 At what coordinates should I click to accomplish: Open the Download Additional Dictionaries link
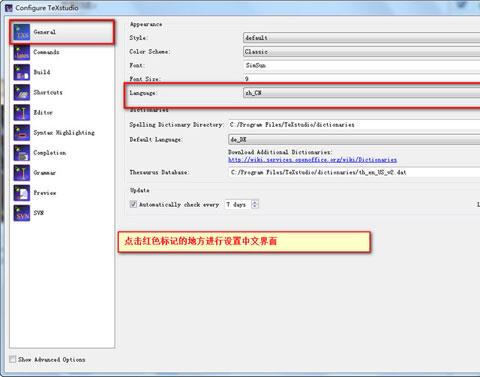pos(312,160)
